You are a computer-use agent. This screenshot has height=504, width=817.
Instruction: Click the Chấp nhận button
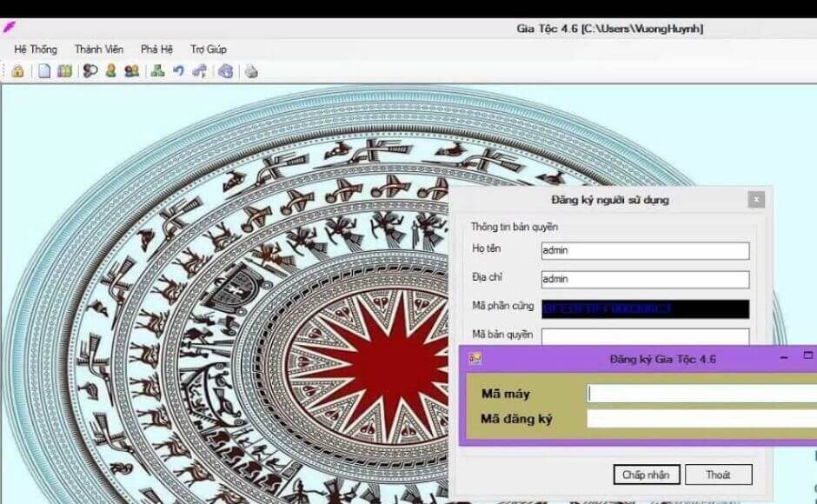646,474
